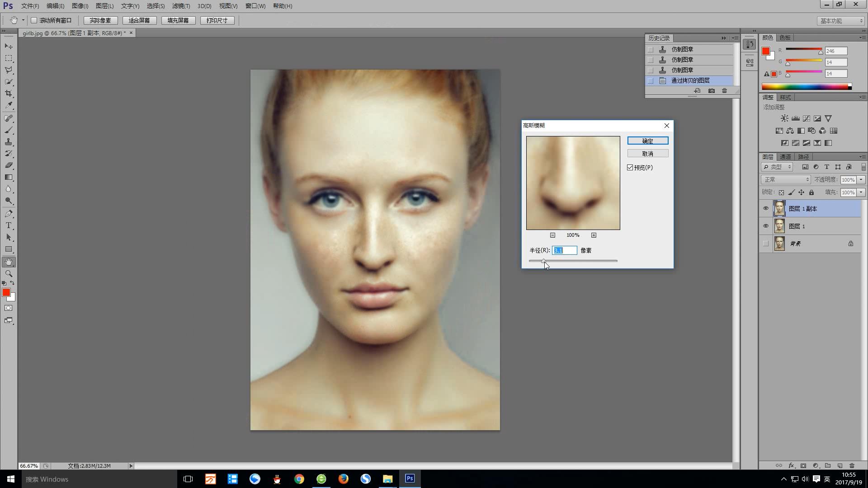This screenshot has width=868, height=488.
Task: Select the Eraser tool
Action: [x=9, y=165]
